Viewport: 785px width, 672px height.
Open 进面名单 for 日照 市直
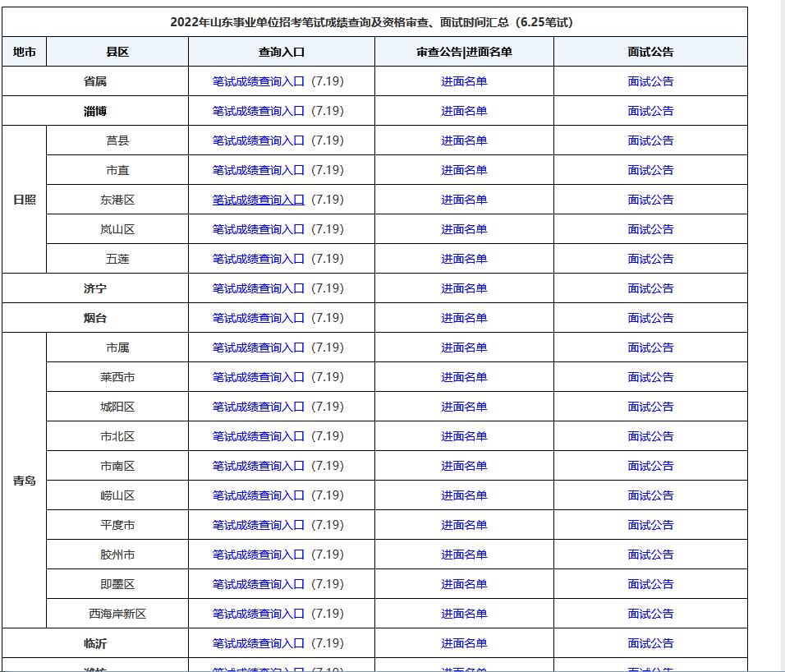[464, 170]
